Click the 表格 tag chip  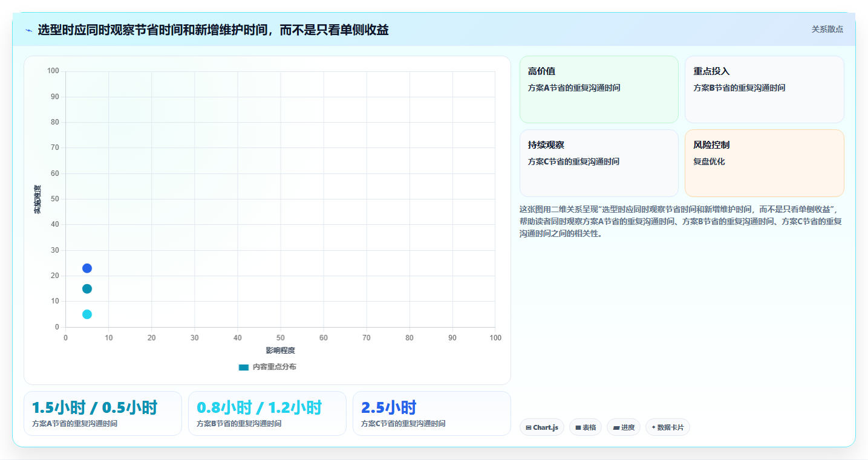tap(586, 427)
